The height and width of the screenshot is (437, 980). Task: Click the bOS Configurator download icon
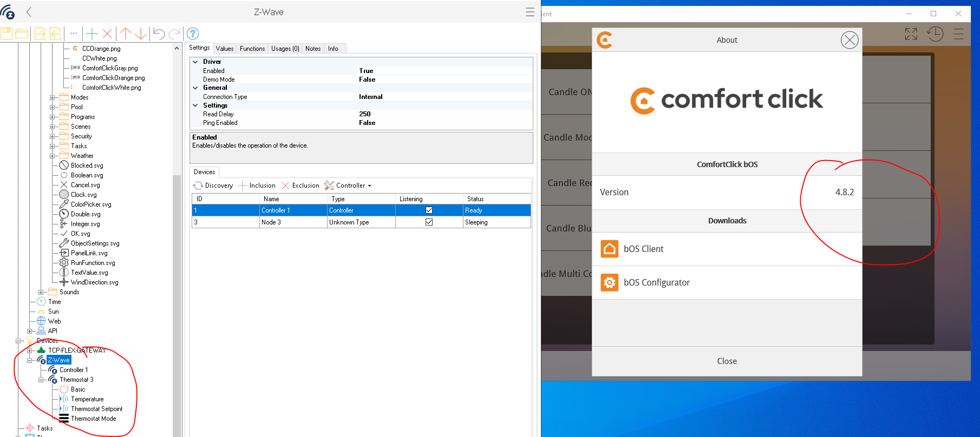click(610, 282)
